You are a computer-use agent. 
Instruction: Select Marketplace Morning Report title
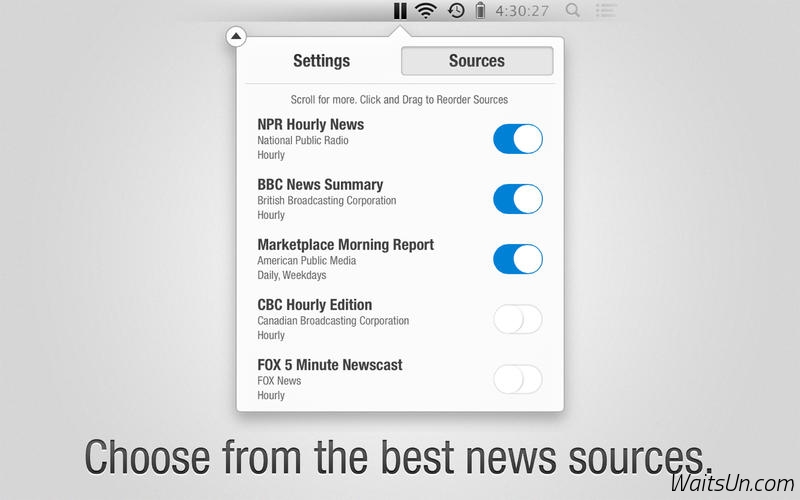[x=345, y=245]
